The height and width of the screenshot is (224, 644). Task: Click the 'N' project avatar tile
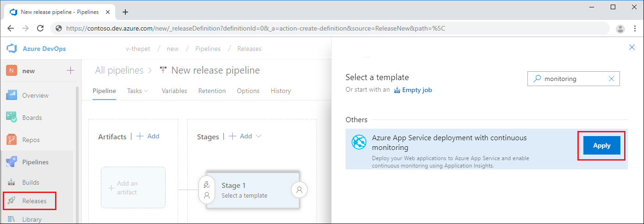[12, 71]
